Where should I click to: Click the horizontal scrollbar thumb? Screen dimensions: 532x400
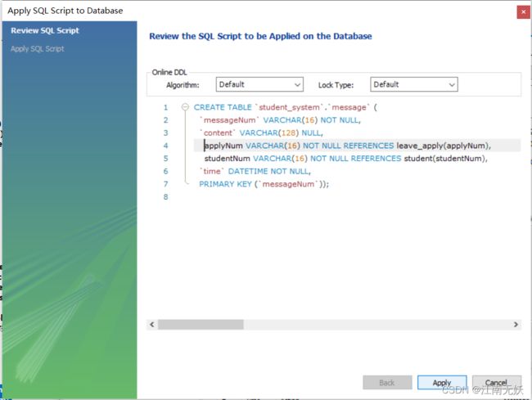(201, 325)
